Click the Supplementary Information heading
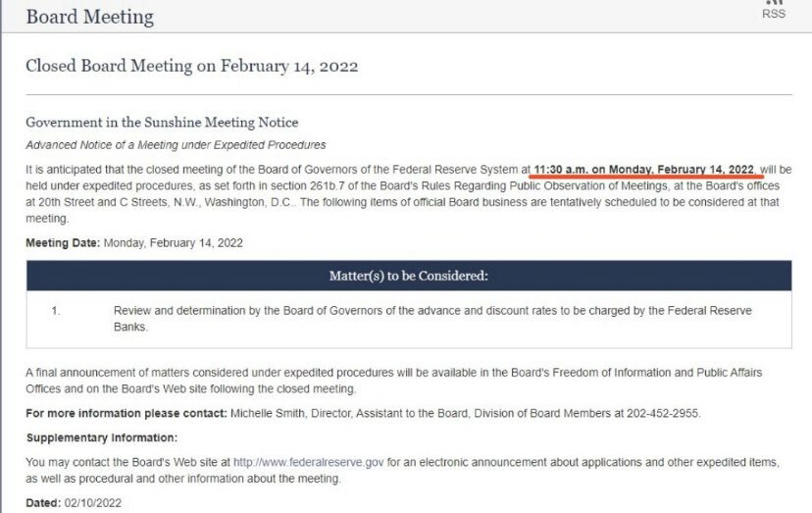This screenshot has height=513, width=812. coord(102,437)
